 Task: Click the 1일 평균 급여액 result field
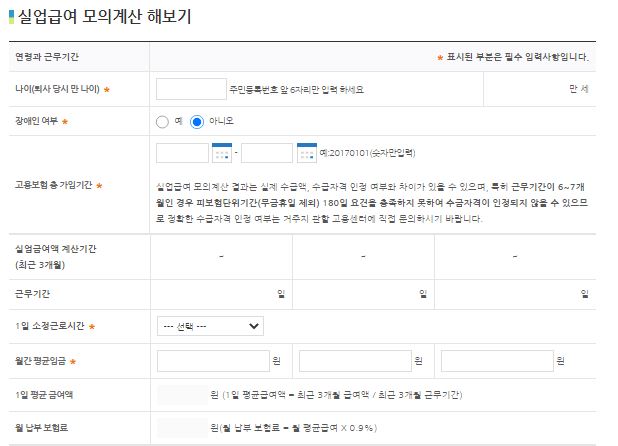click(182, 395)
